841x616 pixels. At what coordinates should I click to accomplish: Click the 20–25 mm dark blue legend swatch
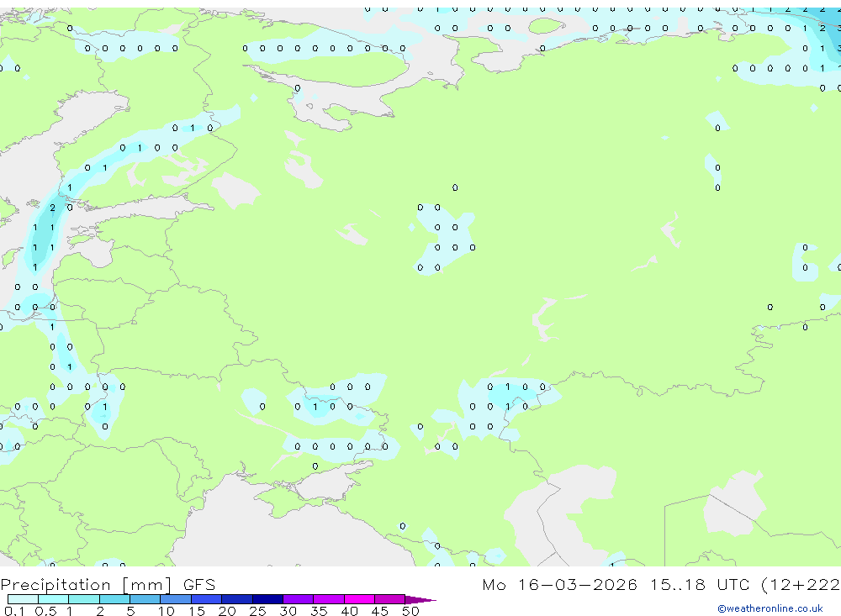point(236,599)
